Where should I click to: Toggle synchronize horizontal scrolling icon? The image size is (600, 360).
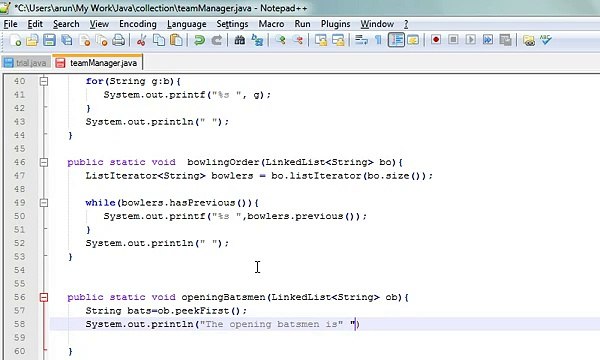pos(338,40)
